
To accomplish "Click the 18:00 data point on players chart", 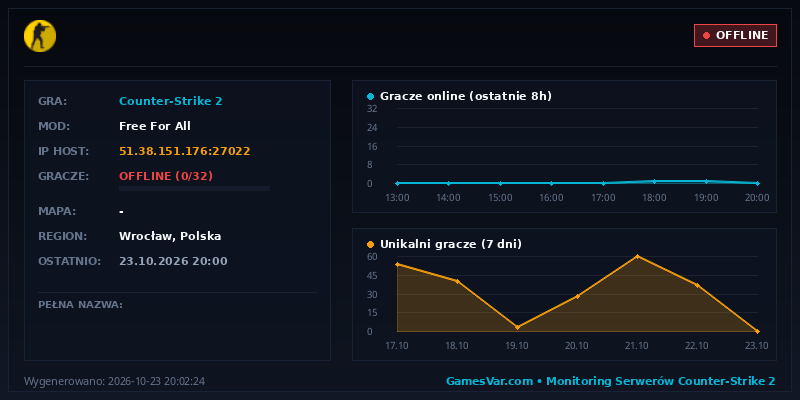I will coord(655,181).
